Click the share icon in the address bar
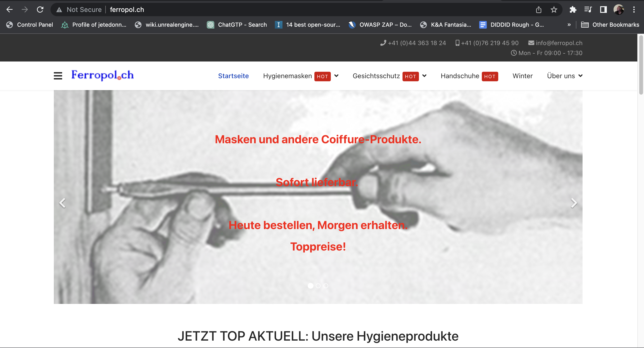Viewport: 644px width, 348px height. (539, 10)
